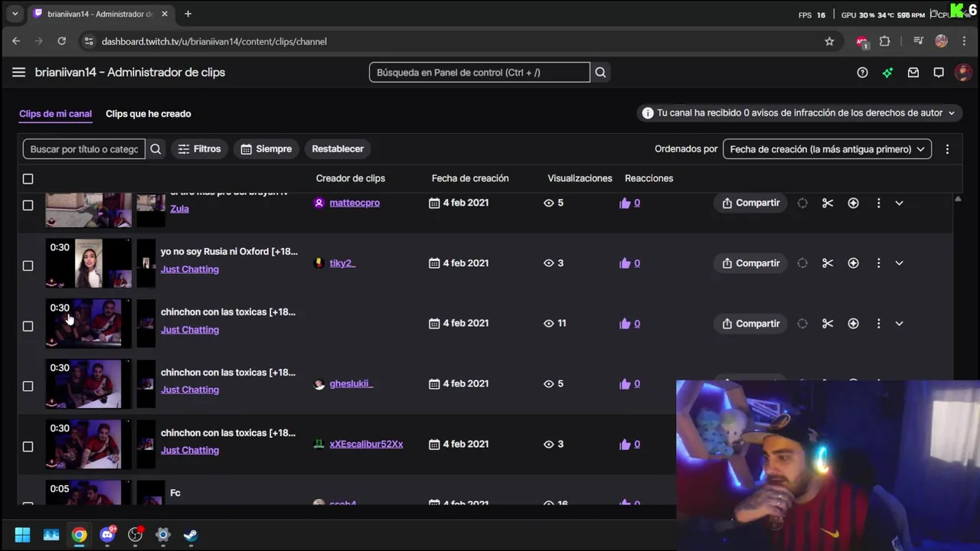Click the browser bookmark star icon
The height and width of the screenshot is (551, 980).
pos(829,41)
